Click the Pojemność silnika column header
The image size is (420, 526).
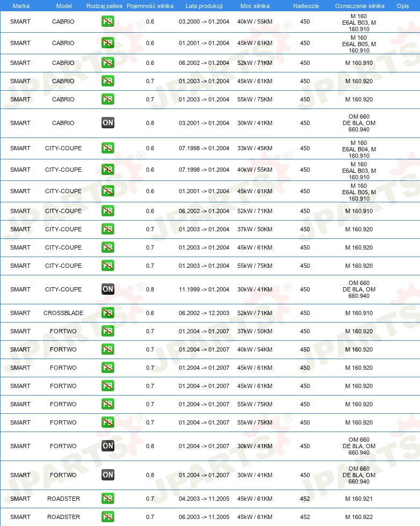pyautogui.click(x=150, y=6)
